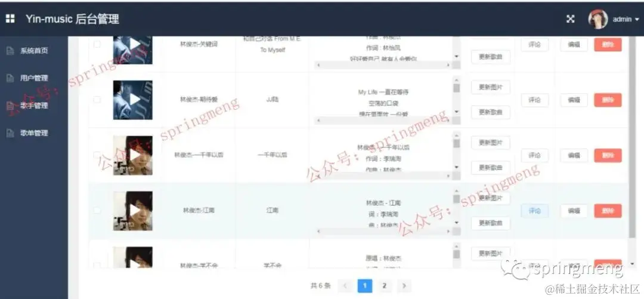This screenshot has width=644, height=299.
Task: Delete the song 林俊杰-一千年以后
Action: point(608,155)
